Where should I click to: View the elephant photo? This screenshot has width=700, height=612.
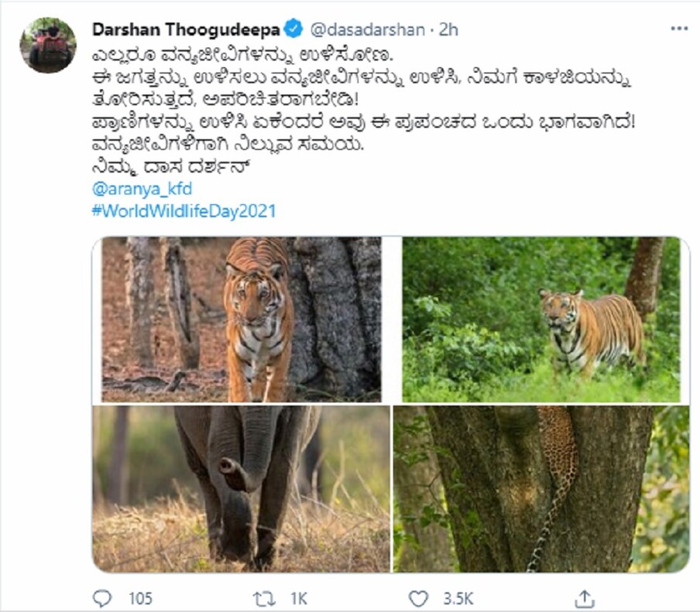(241, 489)
